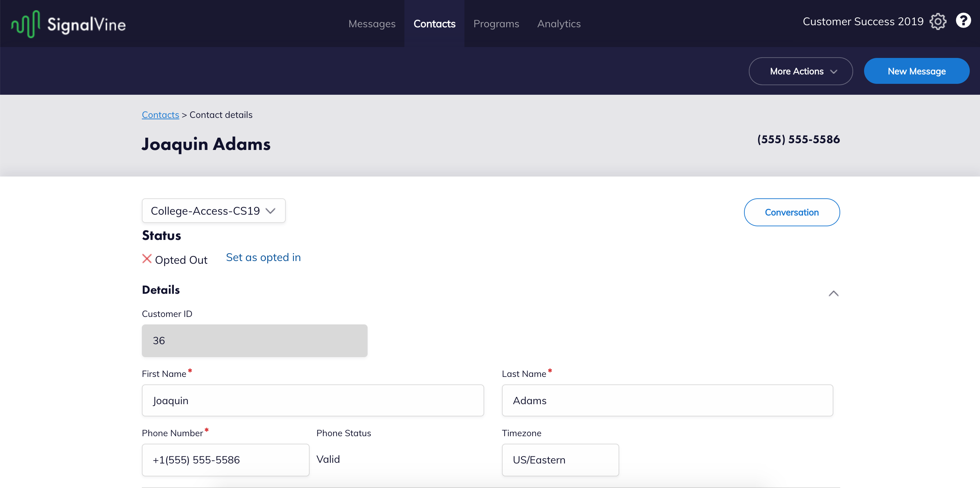980x488 pixels.
Task: Open the settings gear icon
Action: click(938, 22)
